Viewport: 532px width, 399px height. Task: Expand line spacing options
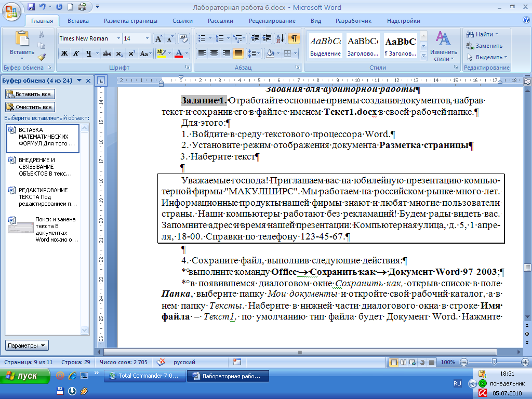(254, 54)
